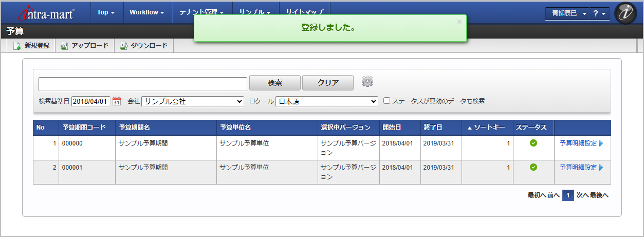Go to 前へ previous page
This screenshot has height=237, width=644.
553,195
